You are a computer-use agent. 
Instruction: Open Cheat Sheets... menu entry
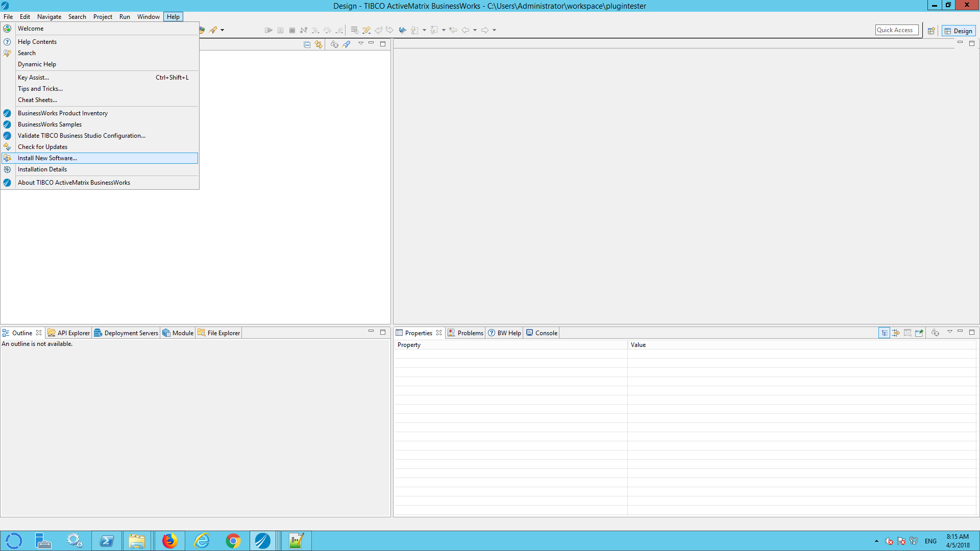coord(100,100)
